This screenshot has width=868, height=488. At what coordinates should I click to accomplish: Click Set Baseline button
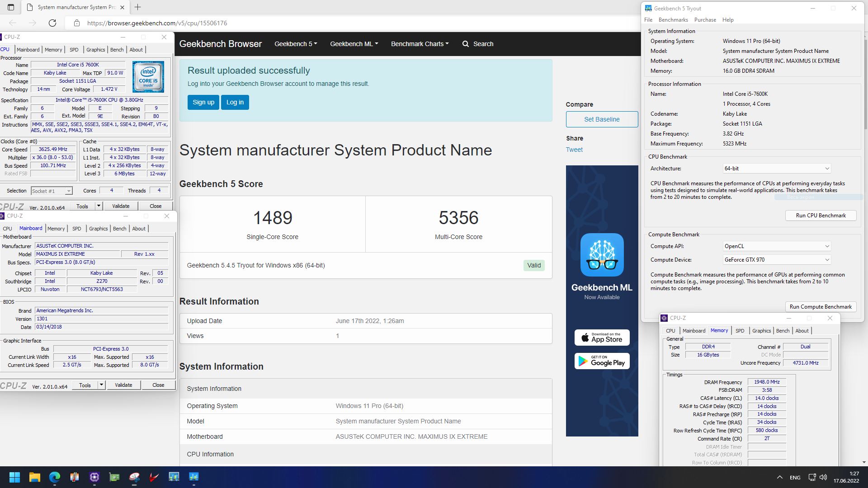tap(602, 119)
